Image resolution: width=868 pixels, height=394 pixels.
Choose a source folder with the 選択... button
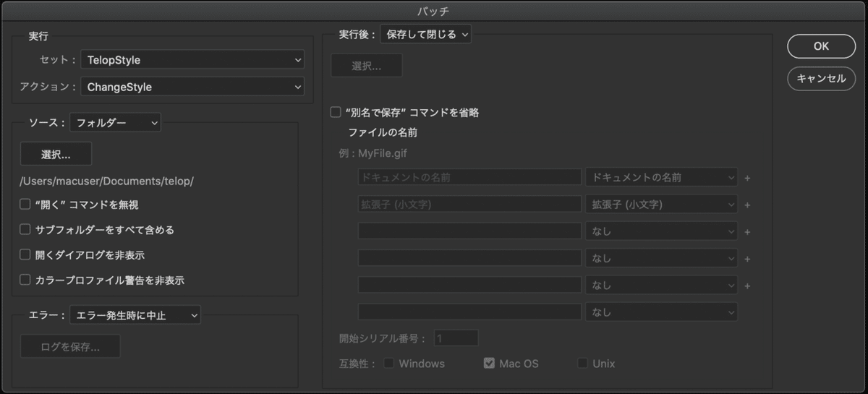click(x=56, y=154)
